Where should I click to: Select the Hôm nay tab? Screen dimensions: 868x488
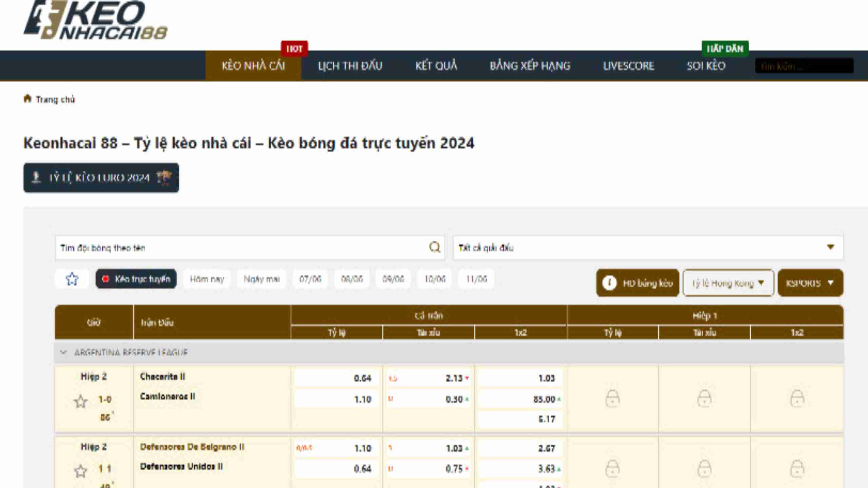click(207, 279)
